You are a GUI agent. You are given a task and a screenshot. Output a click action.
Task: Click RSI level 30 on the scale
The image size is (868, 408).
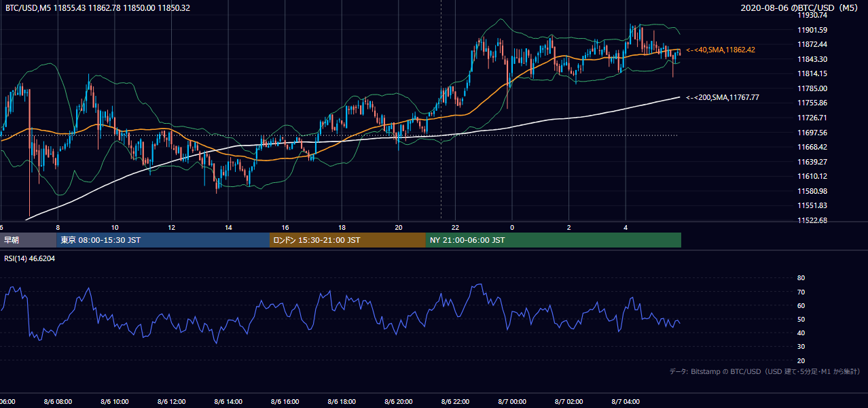801,347
